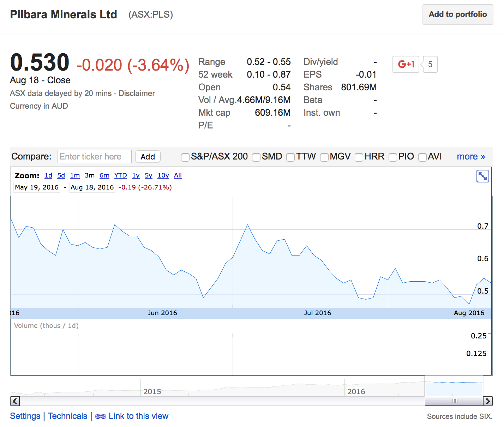Image resolution: width=504 pixels, height=427 pixels.
Task: Click left scroll arrow on timeline
Action: tap(15, 401)
